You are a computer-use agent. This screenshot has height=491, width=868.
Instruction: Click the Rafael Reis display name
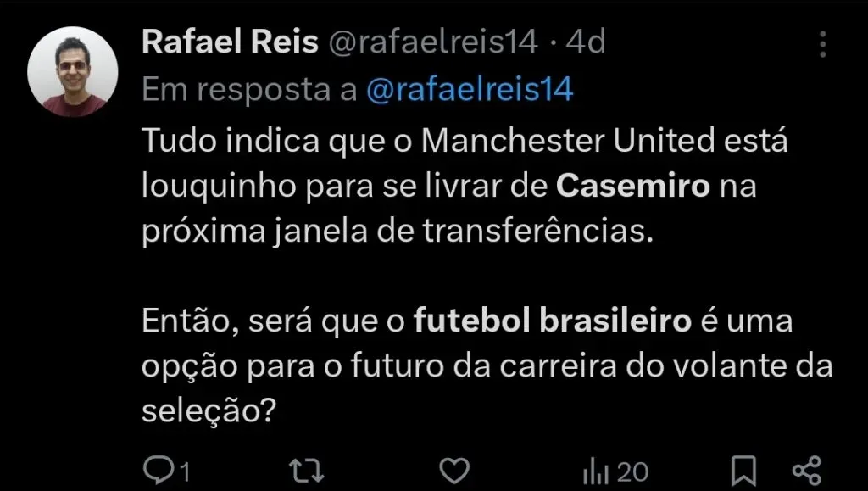pos(229,42)
